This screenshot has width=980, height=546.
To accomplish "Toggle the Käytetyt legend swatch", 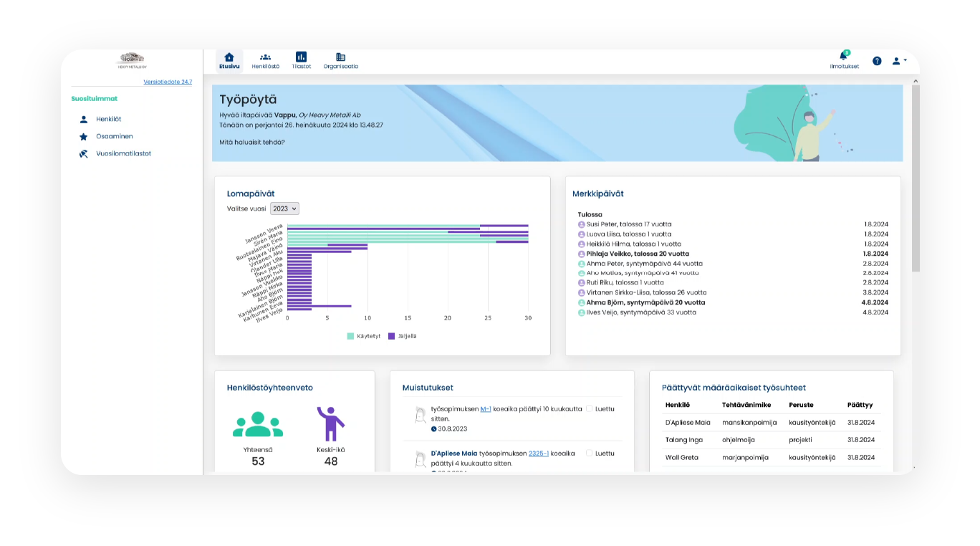I will click(x=350, y=336).
